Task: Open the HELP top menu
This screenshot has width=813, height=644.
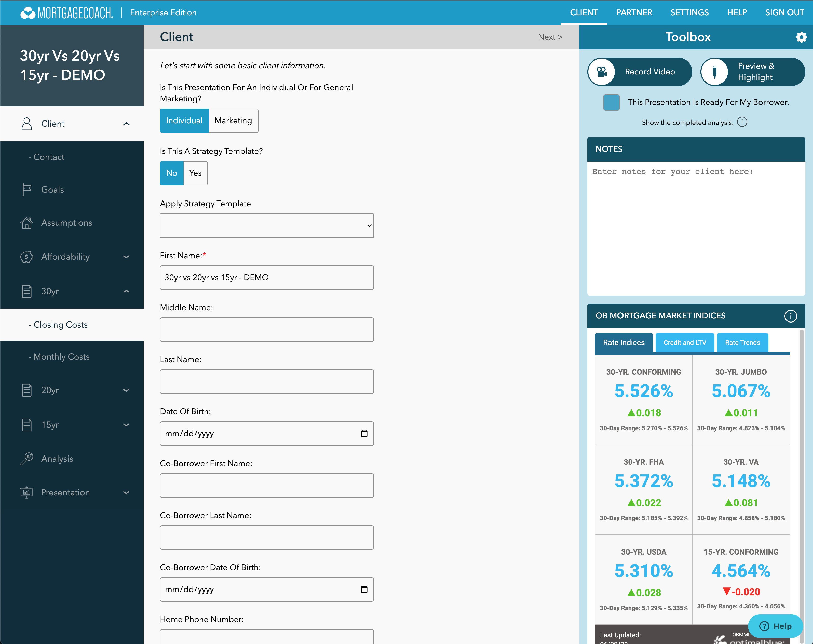Action: (737, 12)
